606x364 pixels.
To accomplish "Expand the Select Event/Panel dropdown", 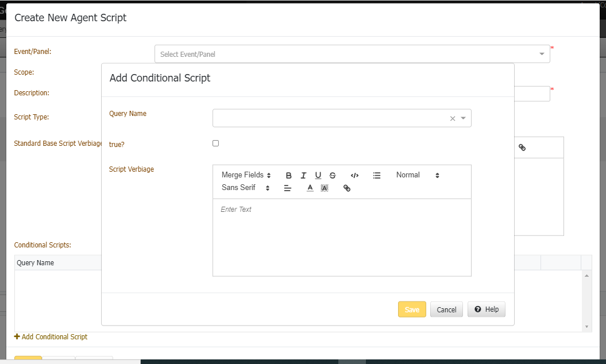I will click(x=352, y=54).
